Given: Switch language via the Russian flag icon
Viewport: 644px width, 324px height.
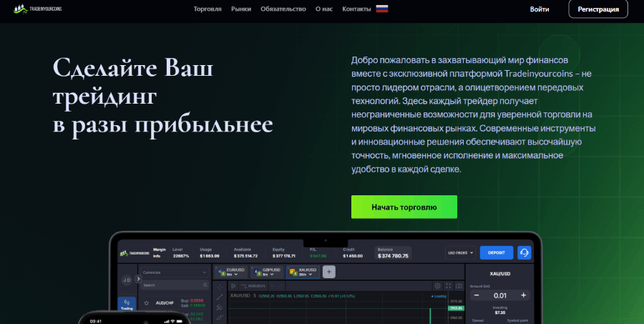Looking at the screenshot, I should click(382, 9).
